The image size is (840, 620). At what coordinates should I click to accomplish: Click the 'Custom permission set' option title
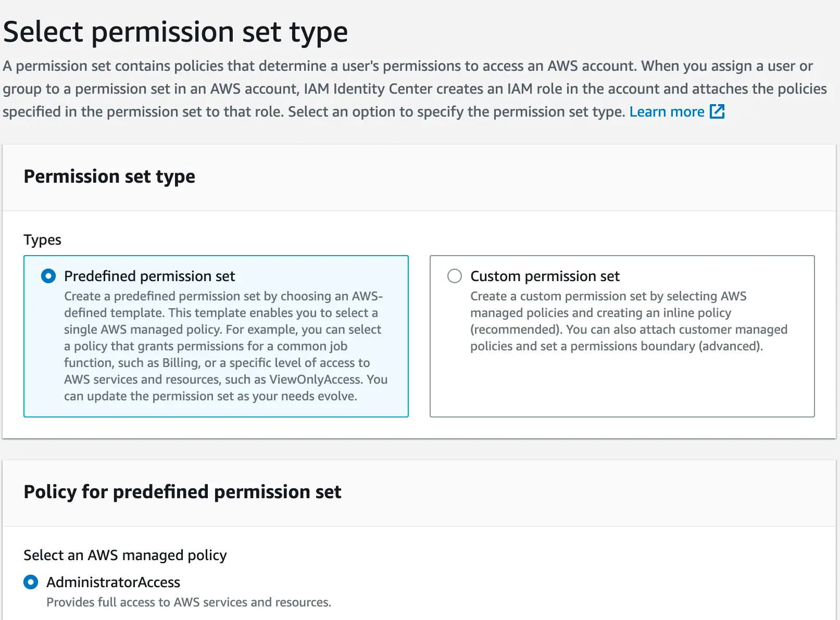[545, 276]
